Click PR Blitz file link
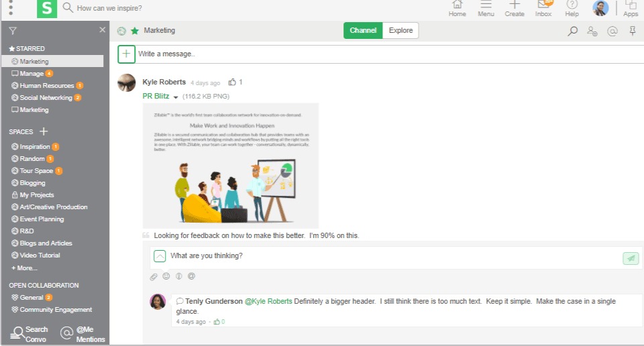 coord(156,96)
